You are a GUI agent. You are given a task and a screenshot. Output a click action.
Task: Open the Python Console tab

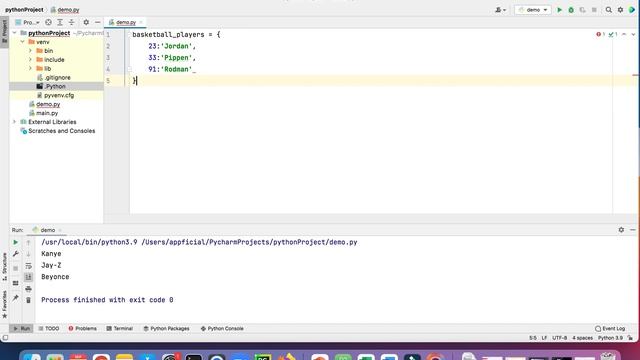(222, 328)
